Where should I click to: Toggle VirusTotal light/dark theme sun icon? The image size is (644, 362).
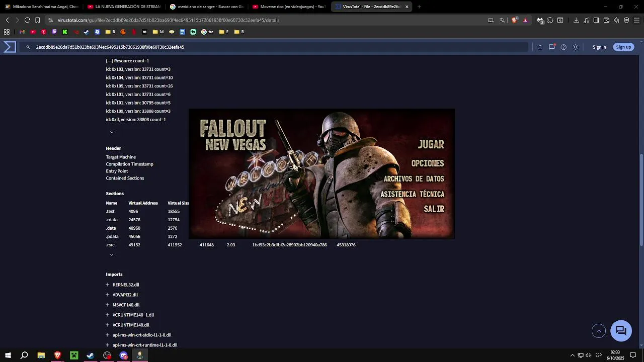click(x=576, y=47)
